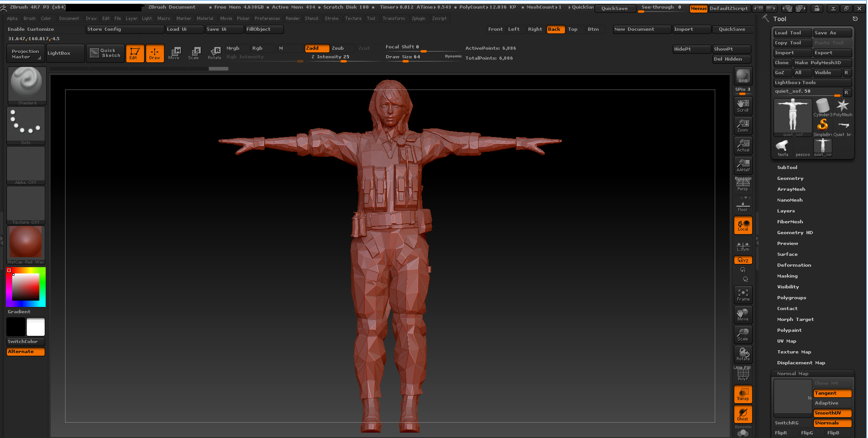
Task: Select the Cylinder3D tool thumbnail
Action: 823,108
